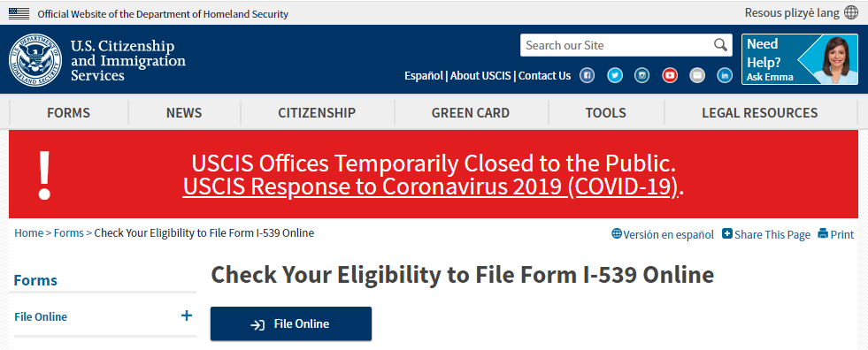Open USCIS Response to Coronavirus link
868x350 pixels.
point(431,186)
